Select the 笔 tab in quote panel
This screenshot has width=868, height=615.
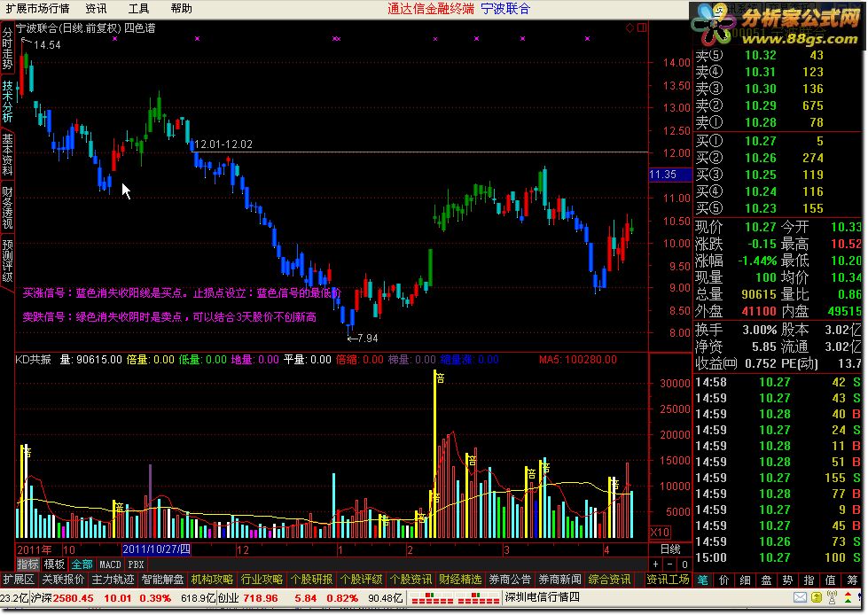(x=702, y=580)
